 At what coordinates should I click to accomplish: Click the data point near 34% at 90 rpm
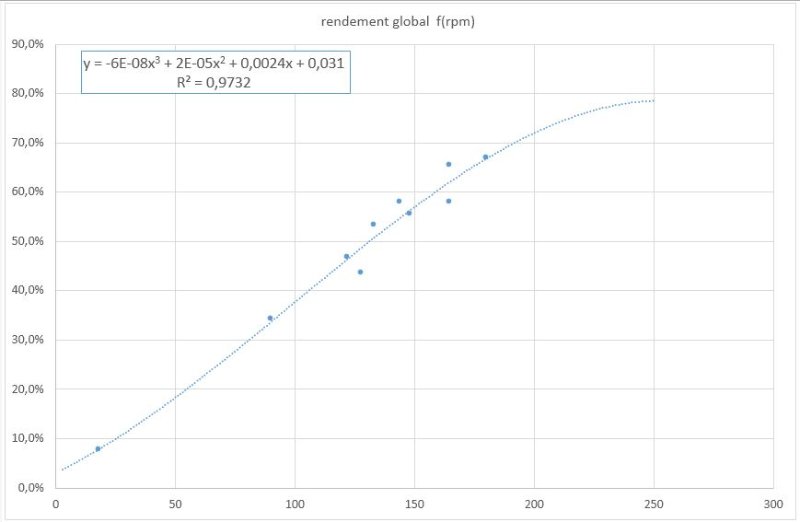coord(270,318)
